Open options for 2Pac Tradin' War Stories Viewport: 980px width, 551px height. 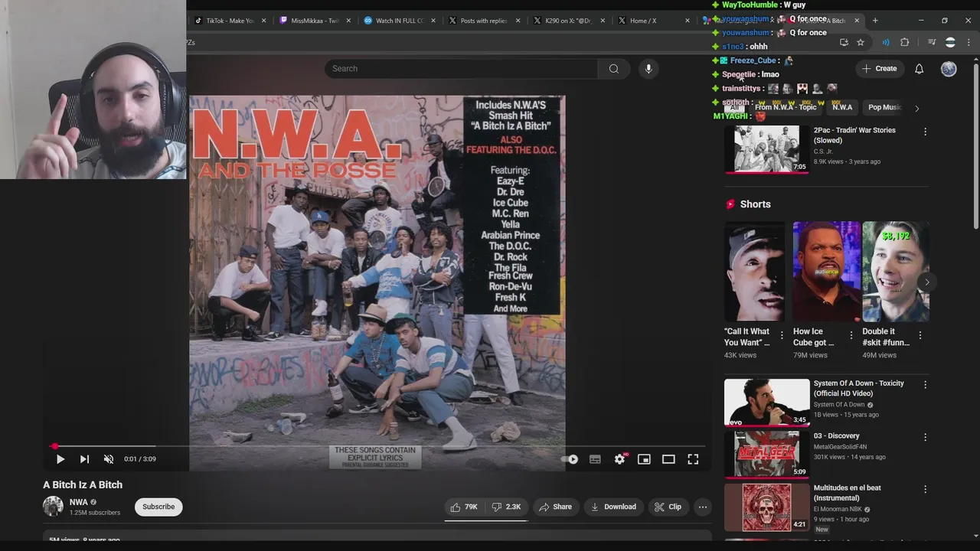coord(925,132)
